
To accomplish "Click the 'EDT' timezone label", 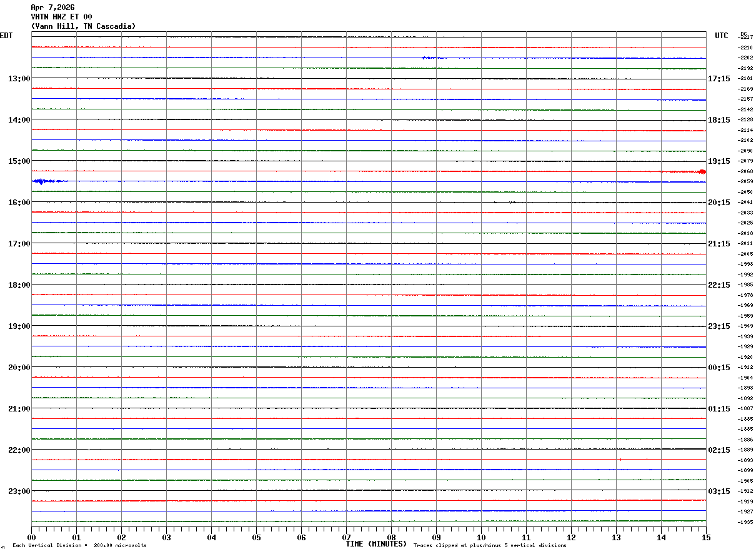I will [6, 36].
